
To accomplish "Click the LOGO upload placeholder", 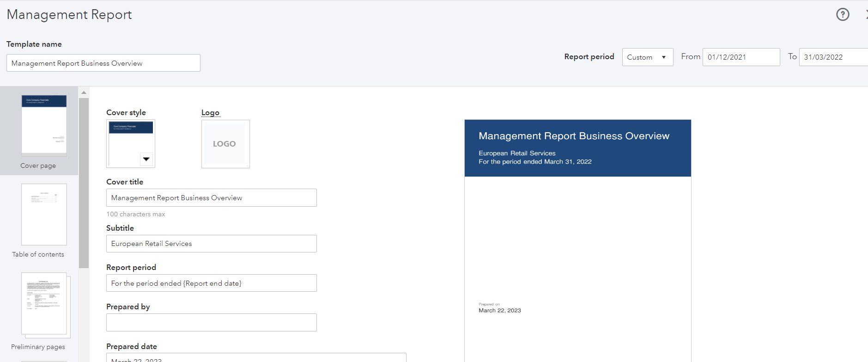I will pyautogui.click(x=225, y=144).
